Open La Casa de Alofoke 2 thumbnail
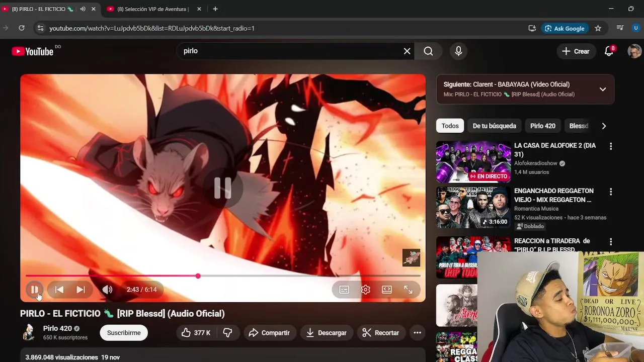This screenshot has width=644, height=362. pos(473,162)
